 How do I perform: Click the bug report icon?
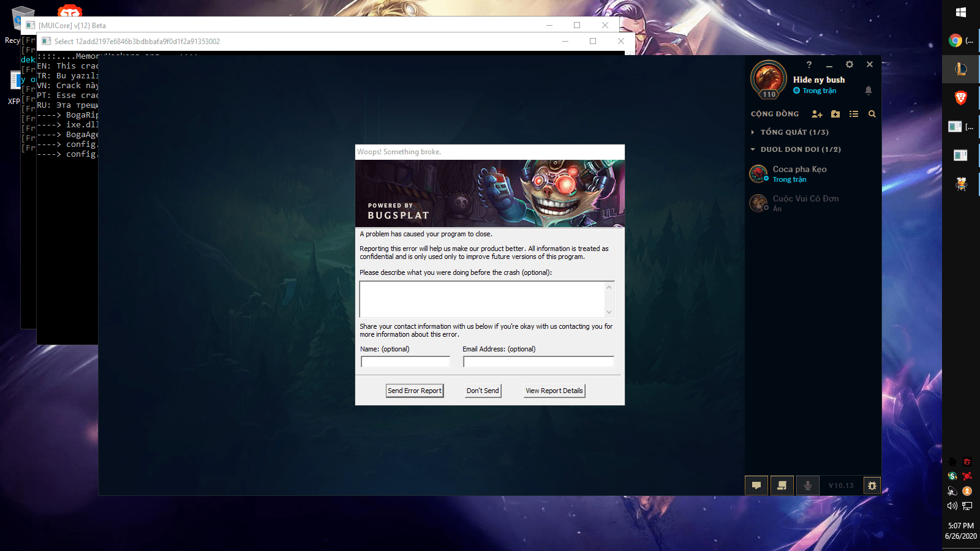coord(872,485)
